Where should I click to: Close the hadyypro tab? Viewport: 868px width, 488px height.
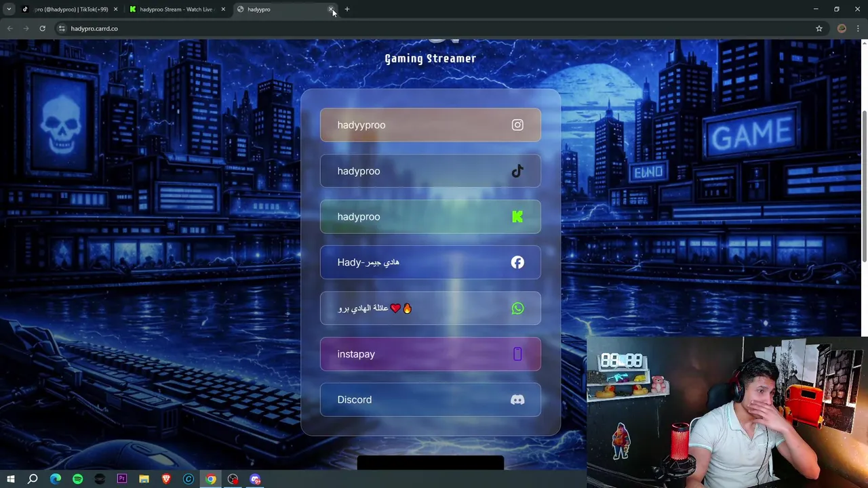click(x=331, y=9)
